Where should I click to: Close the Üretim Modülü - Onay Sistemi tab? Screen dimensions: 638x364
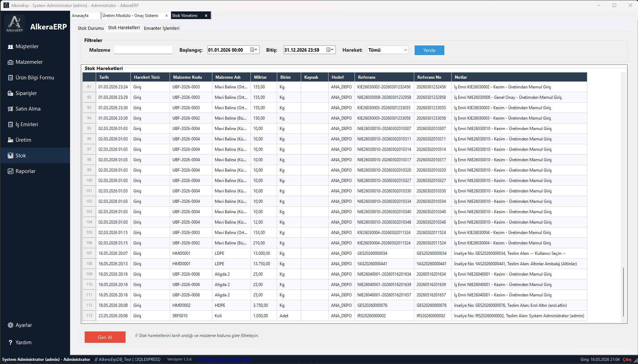(x=167, y=16)
